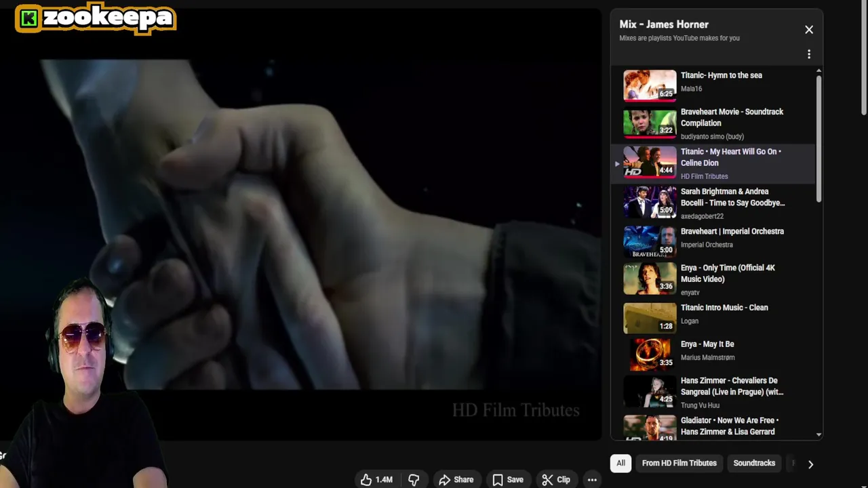Close the Mix - James Horner playlist panel
Screen dimensions: 868x488
pos(809,30)
